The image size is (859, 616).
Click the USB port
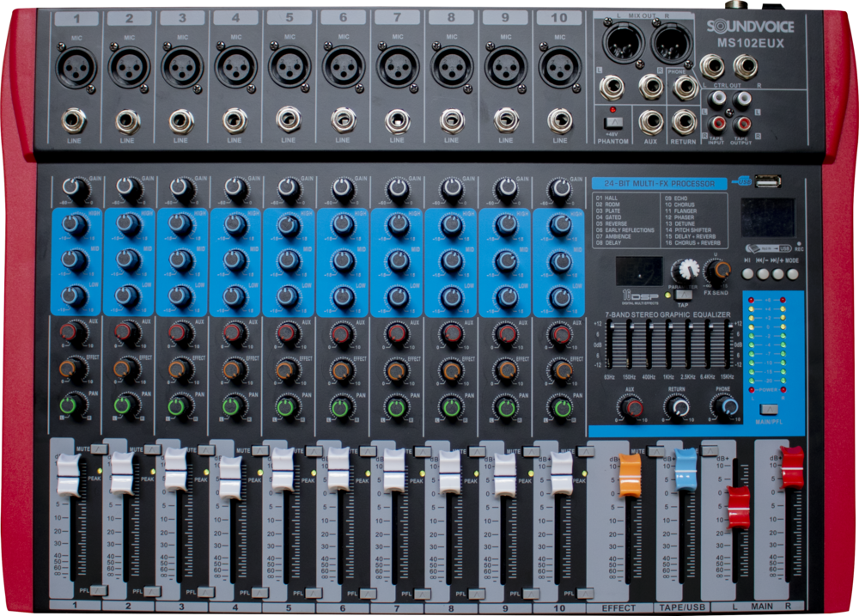(x=767, y=181)
